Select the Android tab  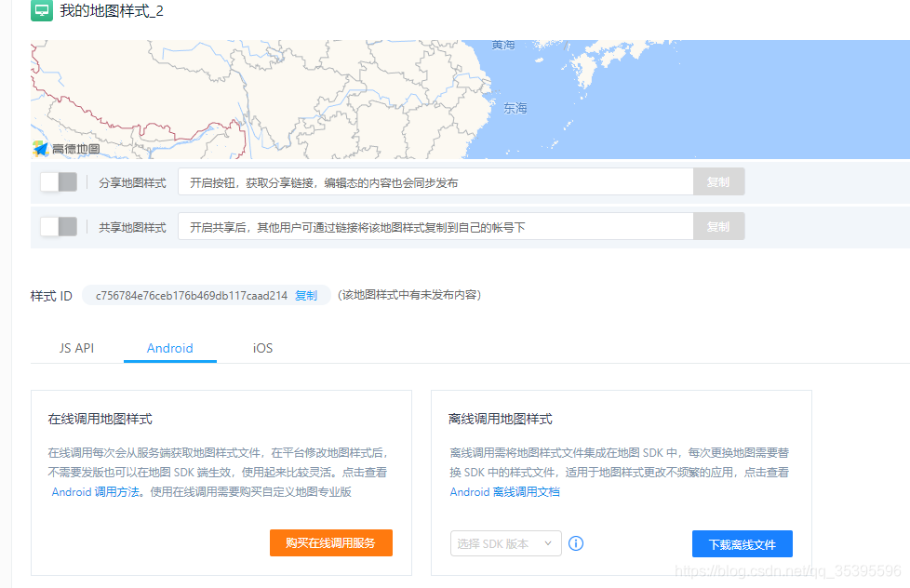click(170, 348)
